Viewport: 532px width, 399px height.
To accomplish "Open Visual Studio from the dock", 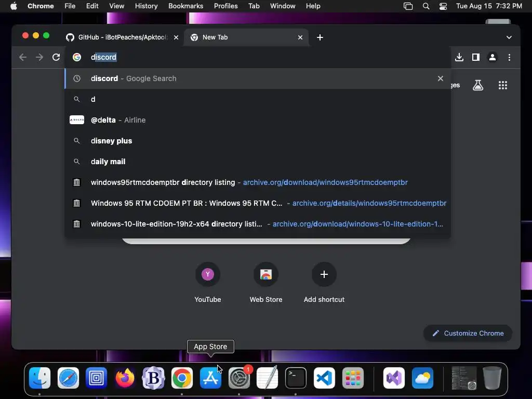I will click(x=394, y=378).
